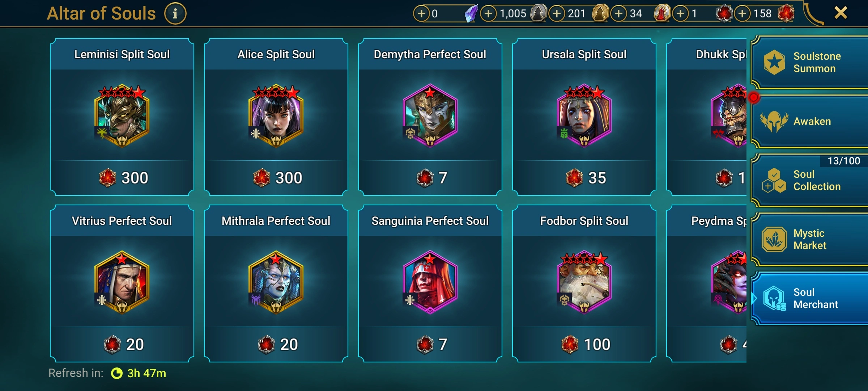Image resolution: width=868 pixels, height=391 pixels.
Task: Go to Mystic Market tab
Action: coord(809,239)
